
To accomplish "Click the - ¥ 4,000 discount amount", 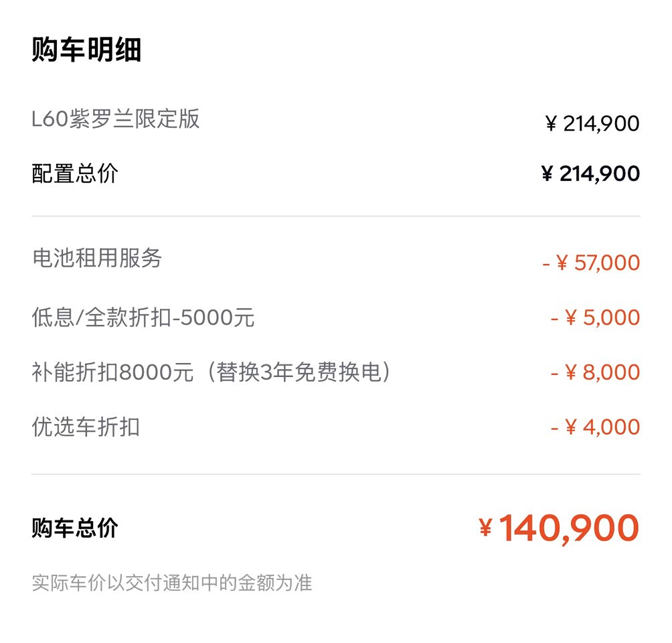I will pos(595,427).
